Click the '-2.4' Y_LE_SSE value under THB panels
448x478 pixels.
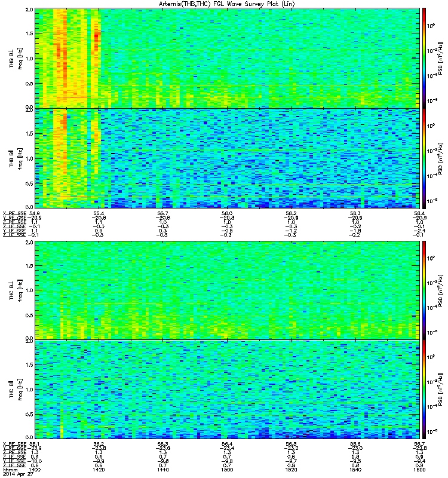click(x=420, y=231)
